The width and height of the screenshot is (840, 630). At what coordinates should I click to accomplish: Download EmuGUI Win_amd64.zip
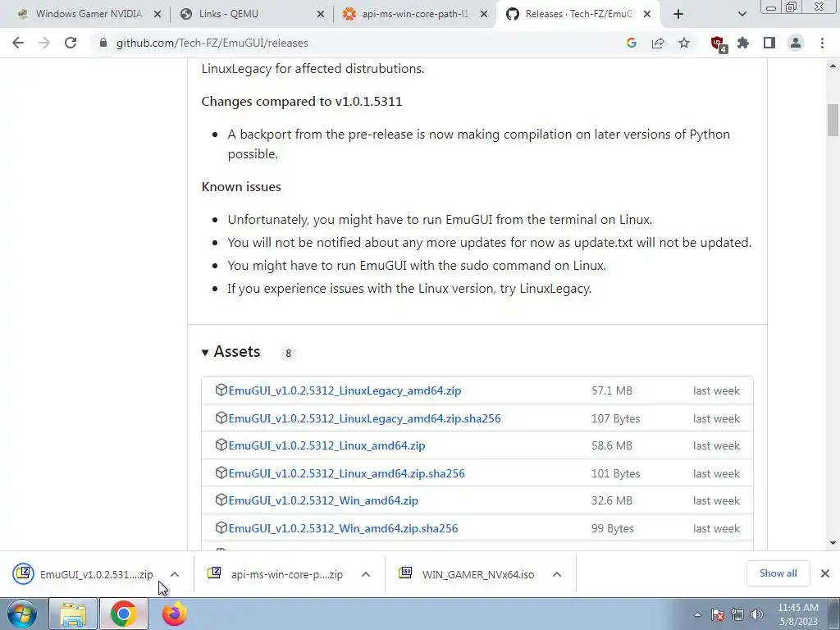(323, 500)
